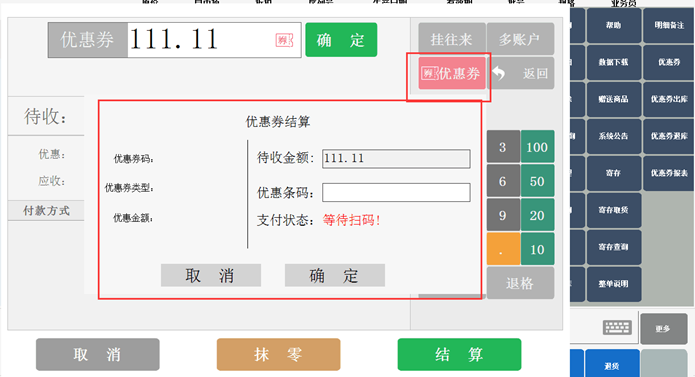Click the 退格 backspace key

coord(520,283)
